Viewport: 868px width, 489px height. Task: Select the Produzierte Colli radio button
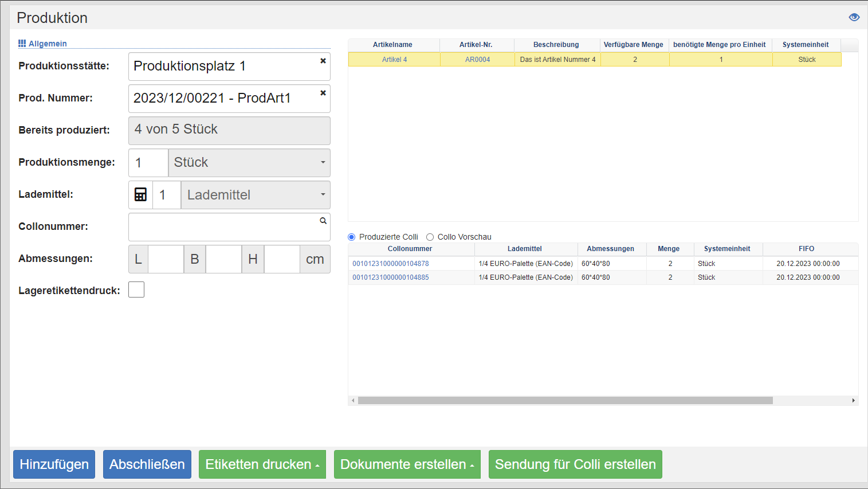click(x=352, y=237)
